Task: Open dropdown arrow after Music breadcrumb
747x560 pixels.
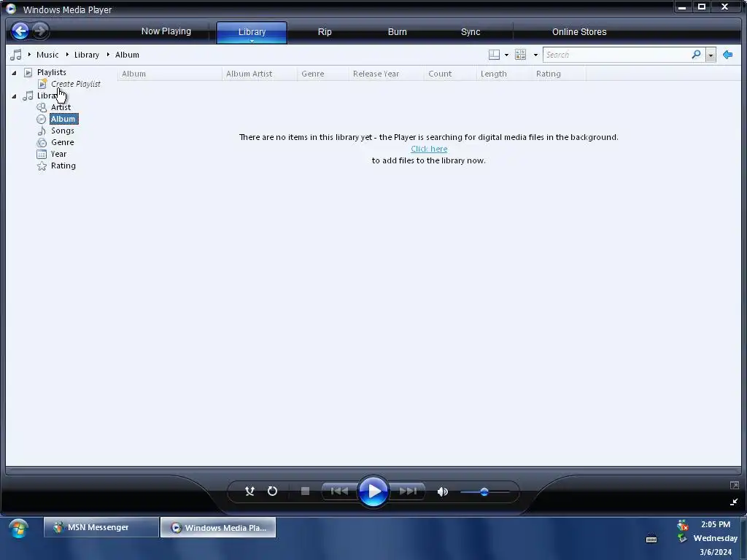Action: (x=67, y=55)
